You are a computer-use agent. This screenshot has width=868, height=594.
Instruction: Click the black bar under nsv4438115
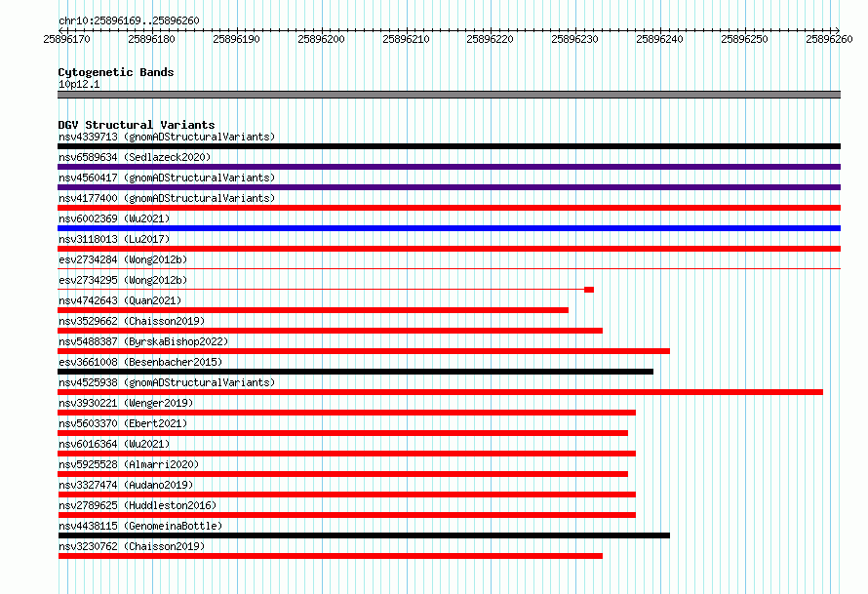tap(364, 535)
